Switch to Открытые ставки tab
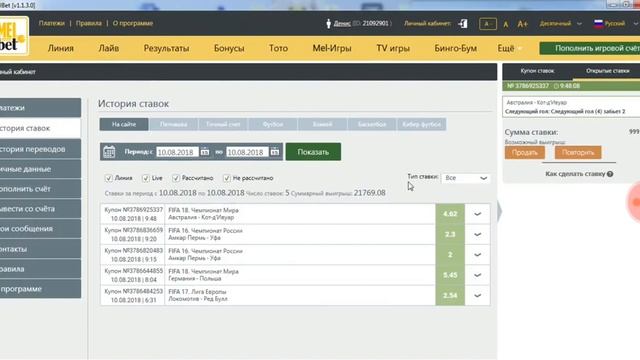640x360 pixels. tap(607, 71)
